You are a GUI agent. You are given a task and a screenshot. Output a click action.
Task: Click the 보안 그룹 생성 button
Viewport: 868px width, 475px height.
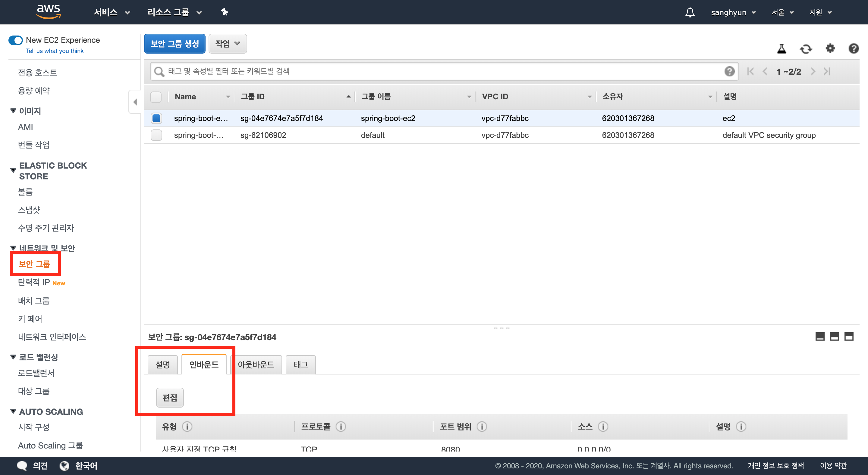[175, 43]
